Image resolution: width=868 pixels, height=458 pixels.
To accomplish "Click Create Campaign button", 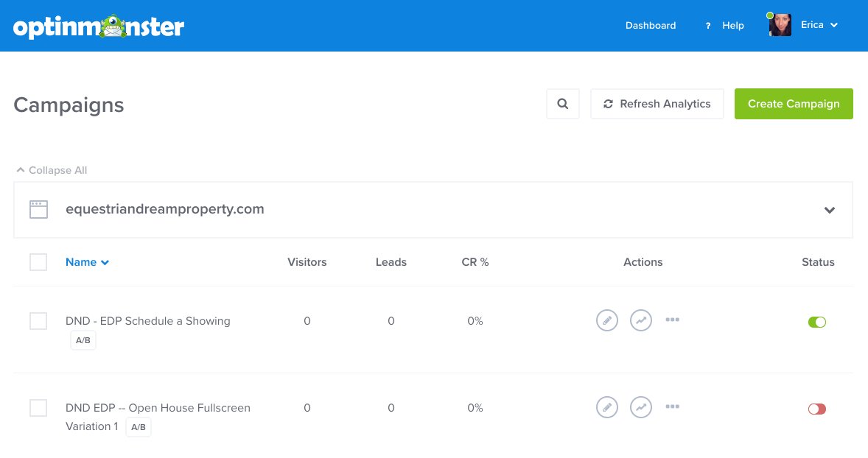I will pos(794,104).
